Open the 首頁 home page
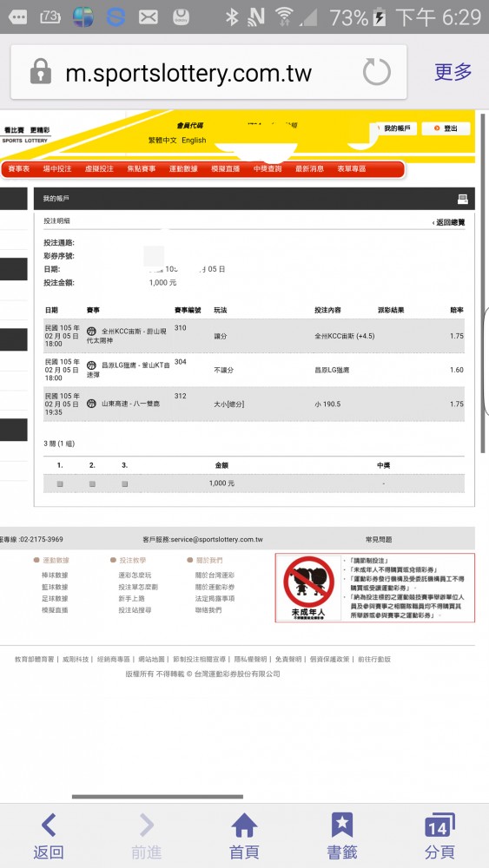 click(x=244, y=835)
